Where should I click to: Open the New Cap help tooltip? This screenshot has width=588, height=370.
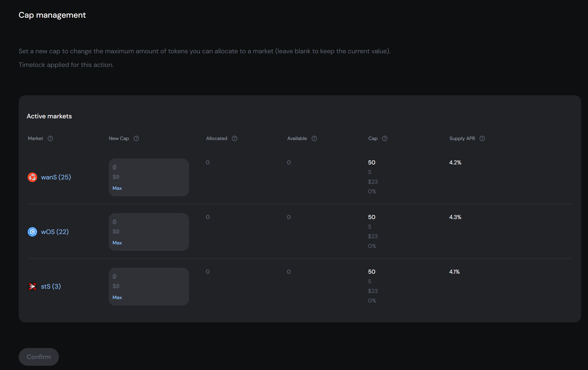click(136, 138)
